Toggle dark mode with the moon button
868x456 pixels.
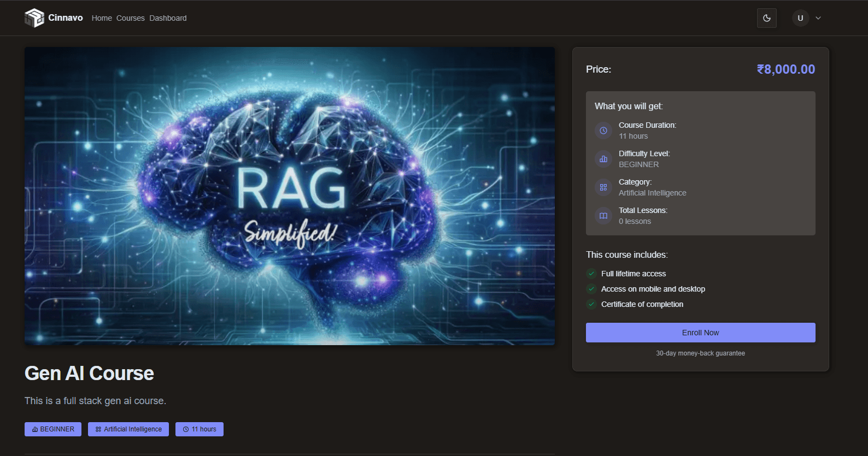coord(766,18)
